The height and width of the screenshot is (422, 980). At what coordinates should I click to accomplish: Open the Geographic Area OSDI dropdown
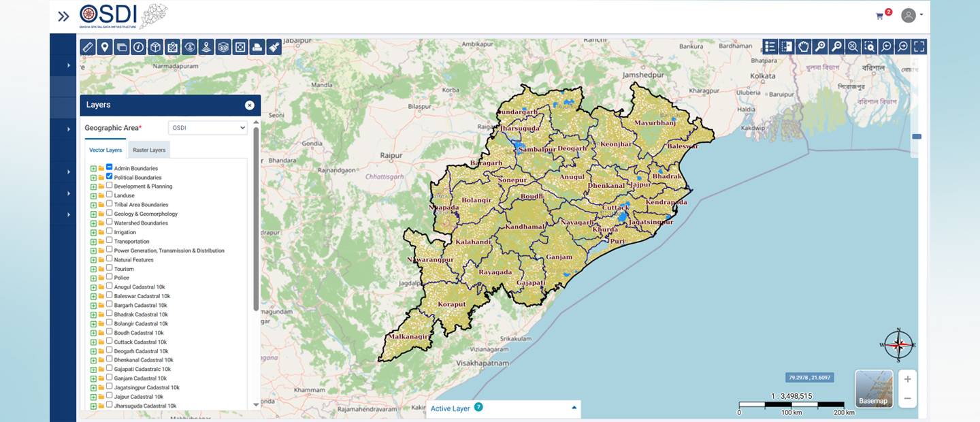point(208,127)
